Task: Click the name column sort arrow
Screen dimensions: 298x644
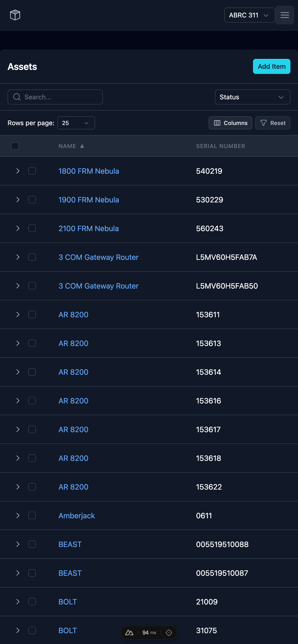Action: (82, 146)
